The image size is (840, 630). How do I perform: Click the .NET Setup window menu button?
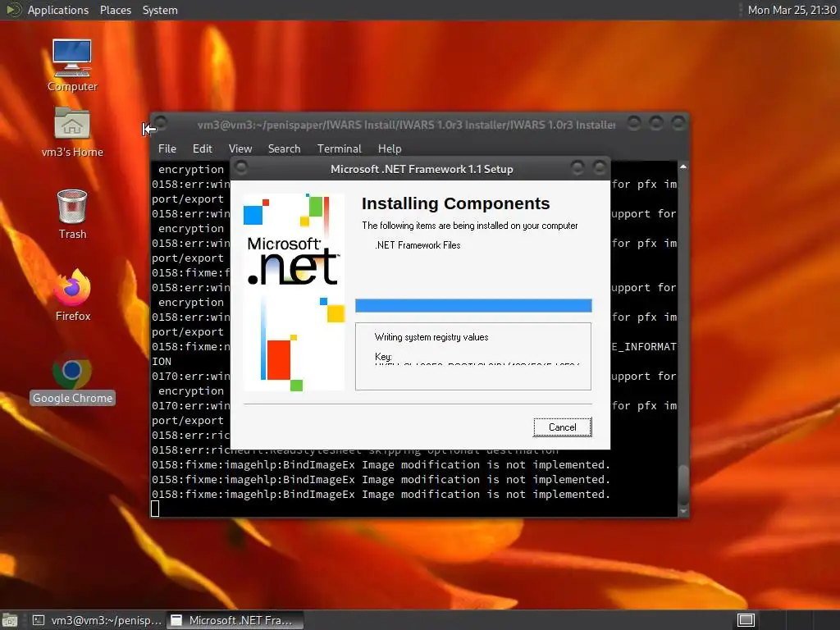pos(242,168)
